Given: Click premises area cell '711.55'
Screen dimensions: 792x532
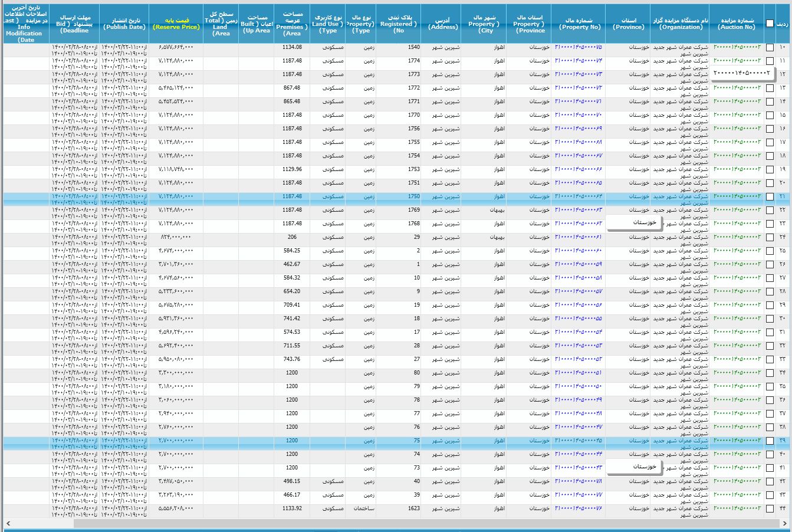Looking at the screenshot, I should pyautogui.click(x=292, y=346).
